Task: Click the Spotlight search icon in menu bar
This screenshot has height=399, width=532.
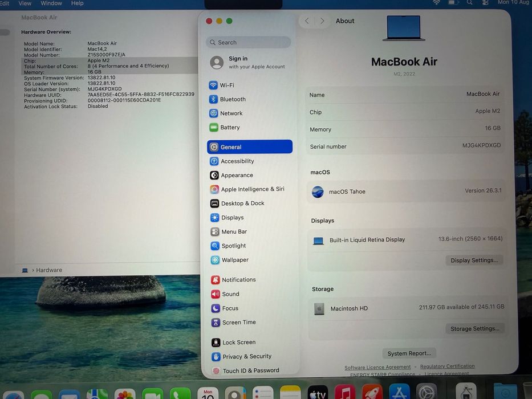Action: click(469, 2)
